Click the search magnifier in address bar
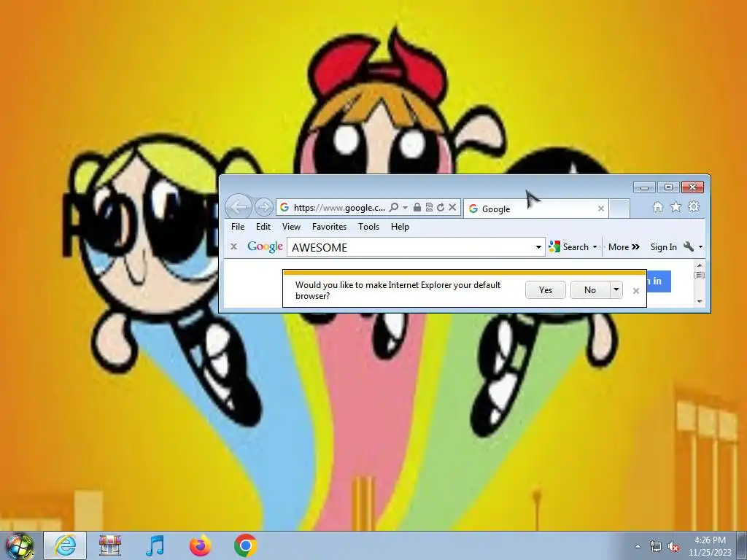Viewport: 747px width, 560px height. [393, 207]
